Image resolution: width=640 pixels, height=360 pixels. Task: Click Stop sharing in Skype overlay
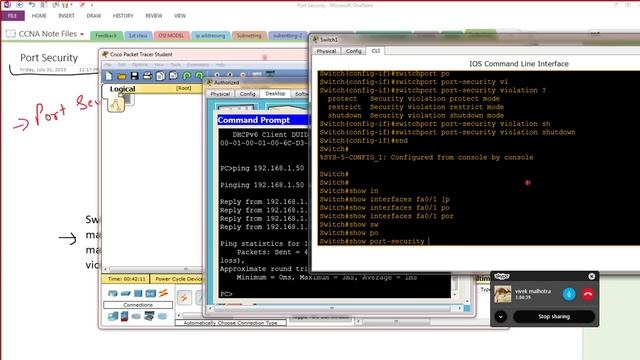[x=554, y=316]
